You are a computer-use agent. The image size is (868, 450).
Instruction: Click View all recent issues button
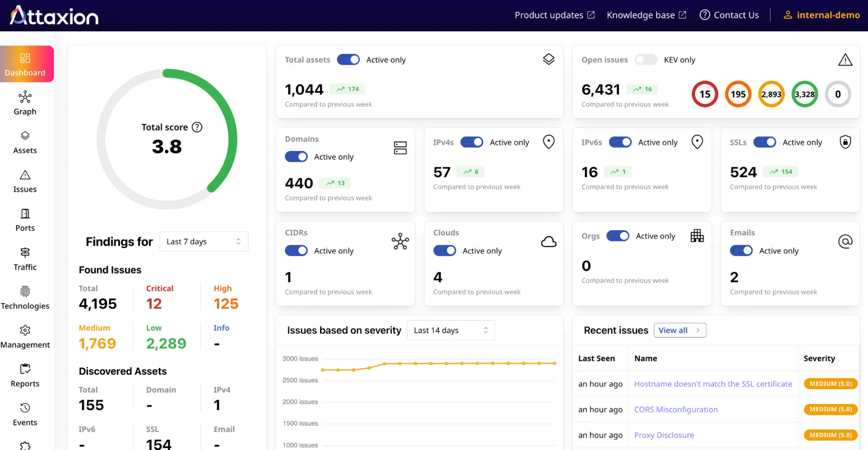(680, 331)
